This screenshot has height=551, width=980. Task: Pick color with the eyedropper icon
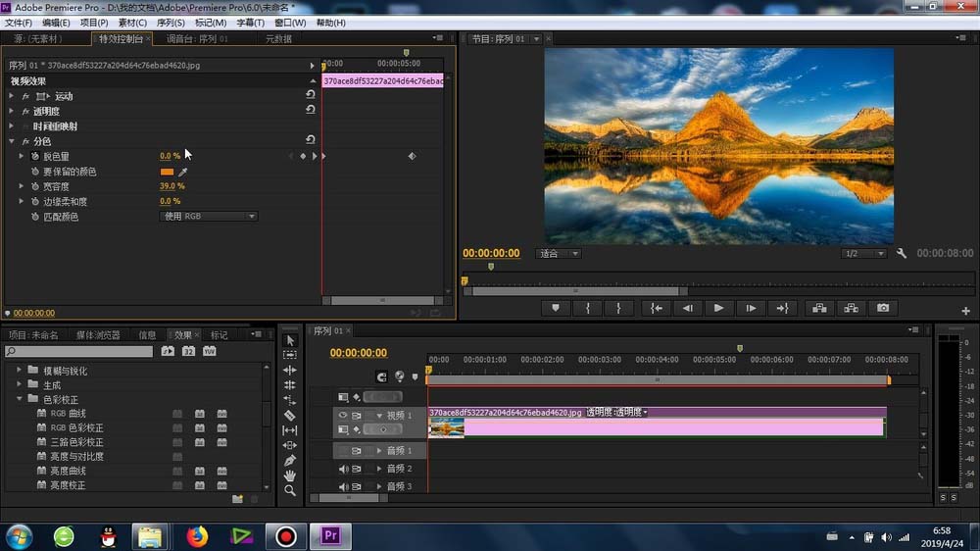[183, 172]
